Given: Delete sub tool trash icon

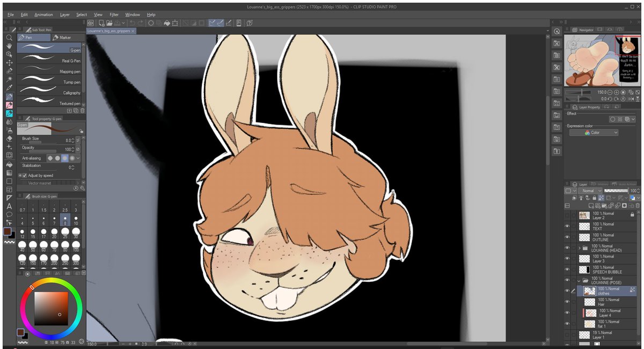Looking at the screenshot, I should click(x=82, y=111).
